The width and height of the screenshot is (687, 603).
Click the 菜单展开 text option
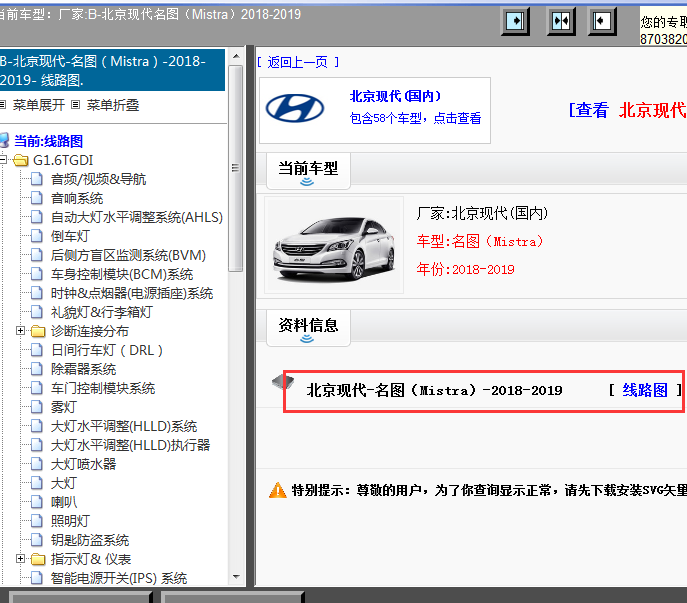pos(39,105)
